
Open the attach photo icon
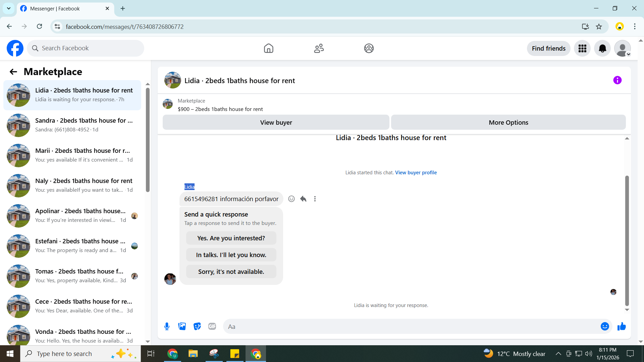(x=182, y=326)
